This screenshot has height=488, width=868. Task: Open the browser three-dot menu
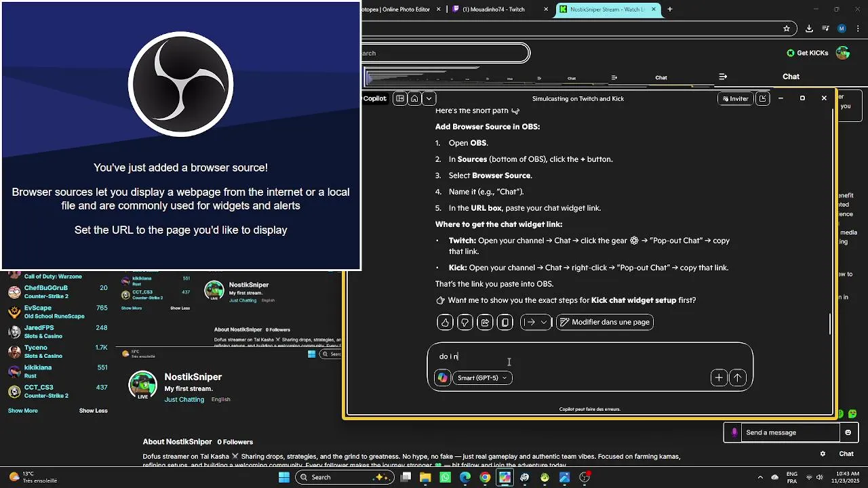tap(858, 28)
